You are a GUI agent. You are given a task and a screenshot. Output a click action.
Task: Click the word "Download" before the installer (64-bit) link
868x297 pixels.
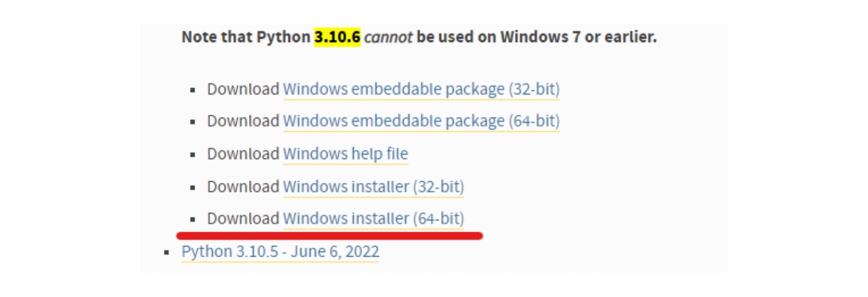(x=243, y=219)
